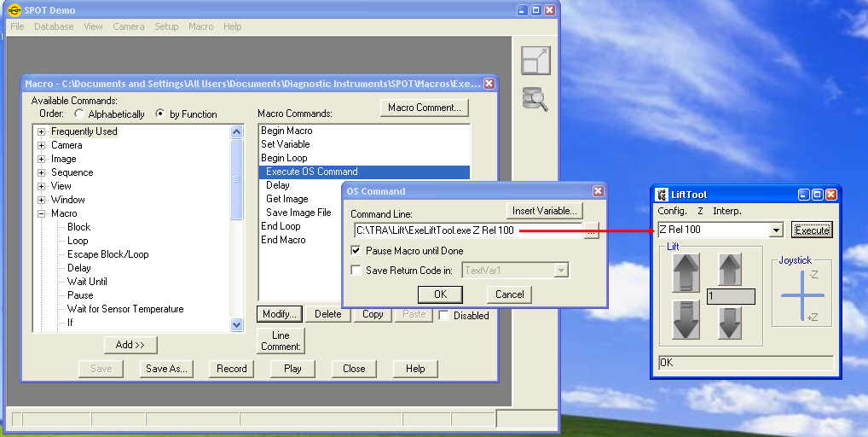Click the large down arrow in LiftTool
This screenshot has width=868, height=437.
tap(686, 319)
